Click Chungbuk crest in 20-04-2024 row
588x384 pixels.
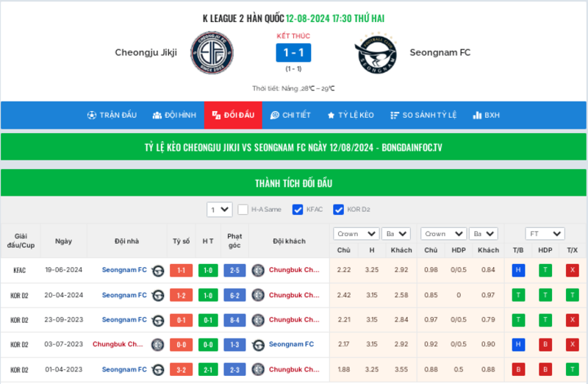(x=258, y=295)
